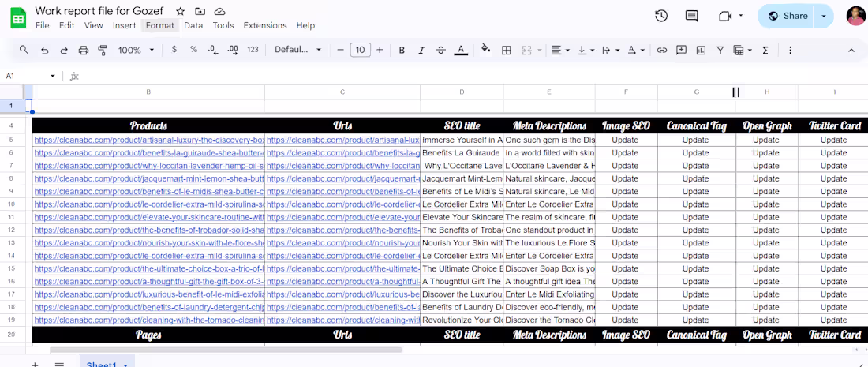Open the Functions sigma menu

tap(765, 51)
